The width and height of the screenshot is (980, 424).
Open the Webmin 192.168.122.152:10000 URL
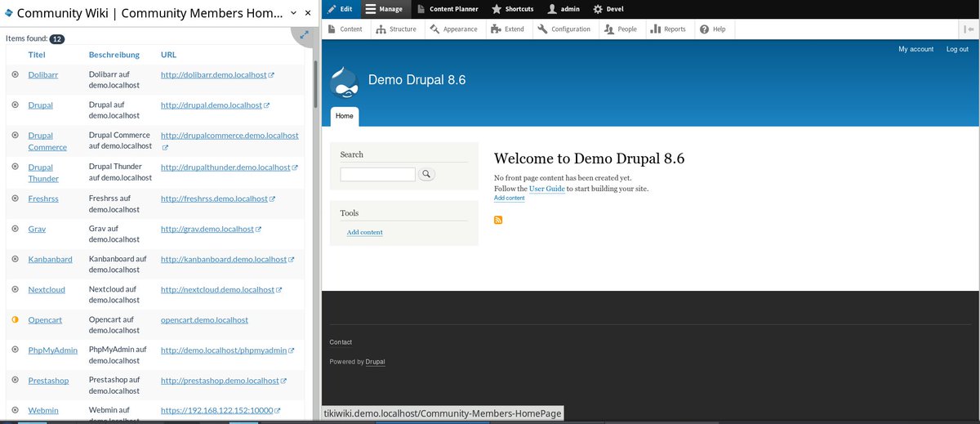(216, 410)
